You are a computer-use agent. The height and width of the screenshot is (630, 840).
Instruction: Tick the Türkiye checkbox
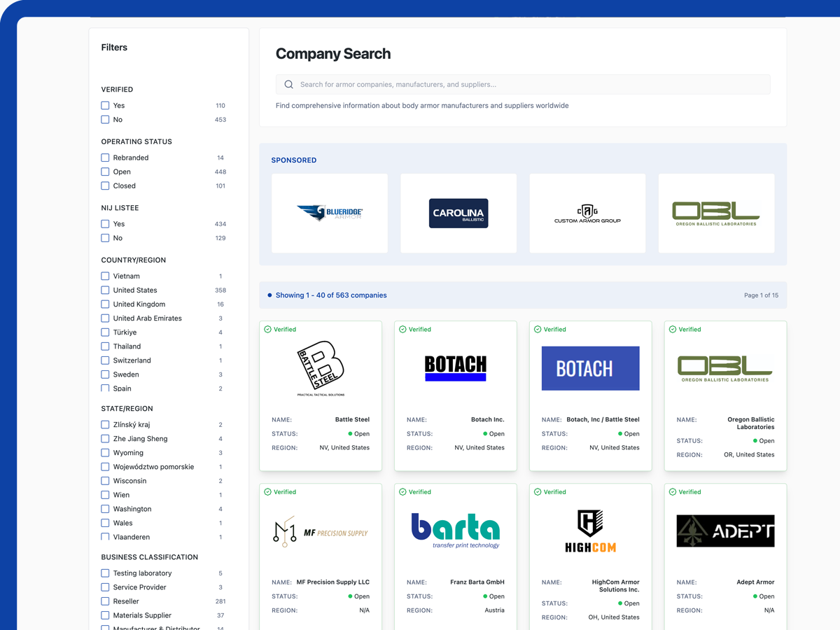coord(105,332)
